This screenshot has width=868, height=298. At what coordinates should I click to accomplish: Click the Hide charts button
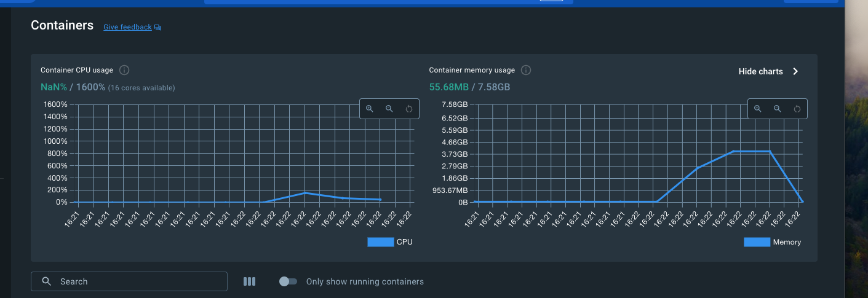[769, 71]
